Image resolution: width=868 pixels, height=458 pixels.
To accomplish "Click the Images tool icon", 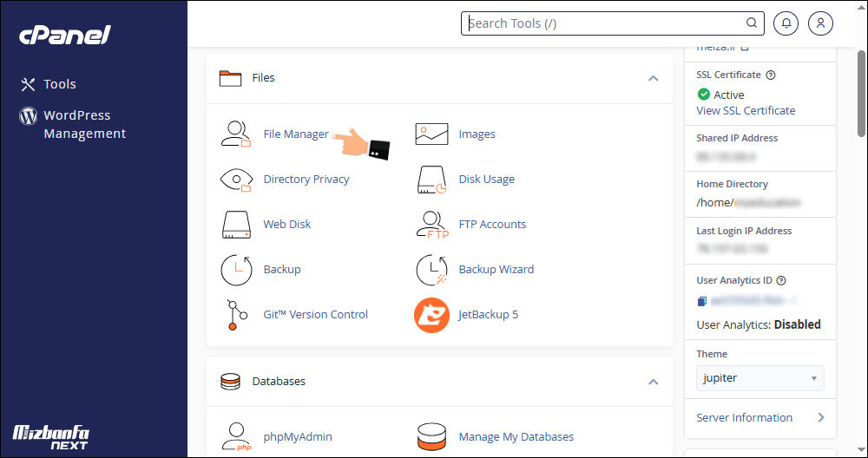I will pyautogui.click(x=431, y=134).
